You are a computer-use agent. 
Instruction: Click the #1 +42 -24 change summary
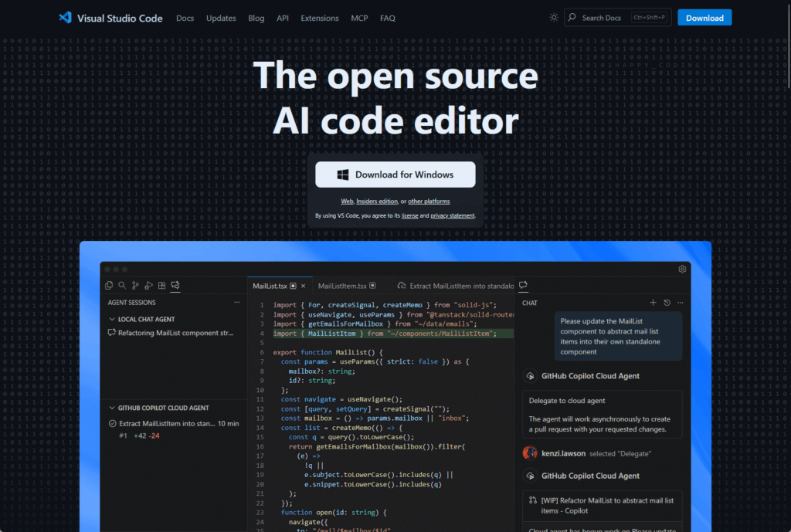pos(139,435)
